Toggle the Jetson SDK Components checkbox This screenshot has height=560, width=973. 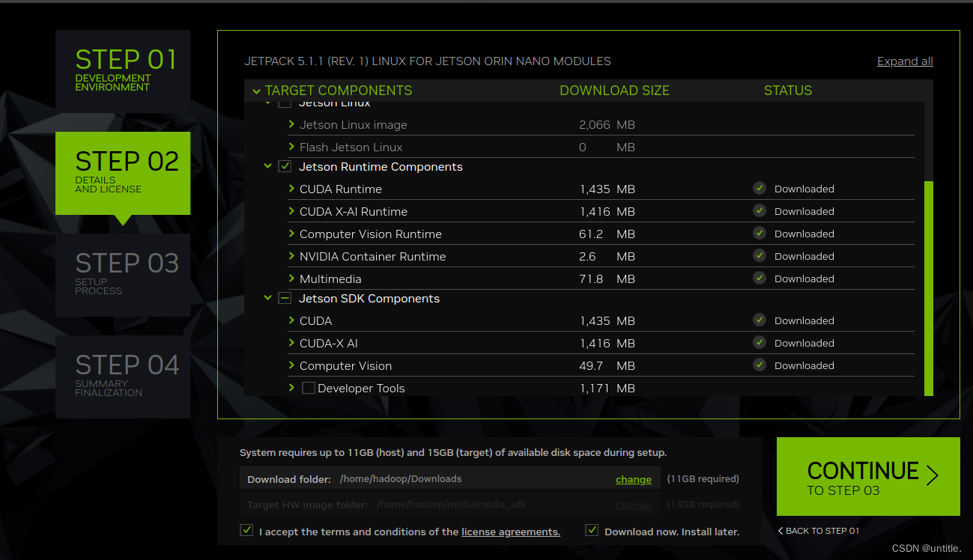pyautogui.click(x=285, y=298)
